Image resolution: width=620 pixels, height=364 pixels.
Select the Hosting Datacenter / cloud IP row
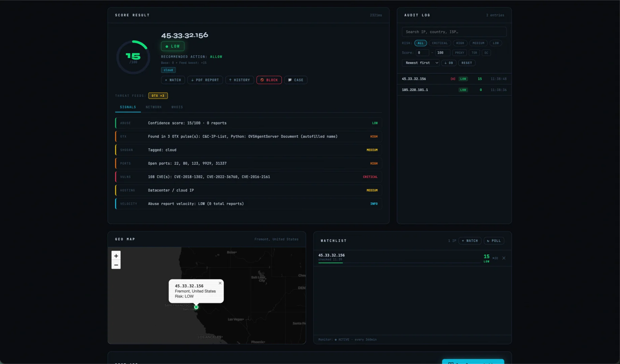tap(248, 190)
